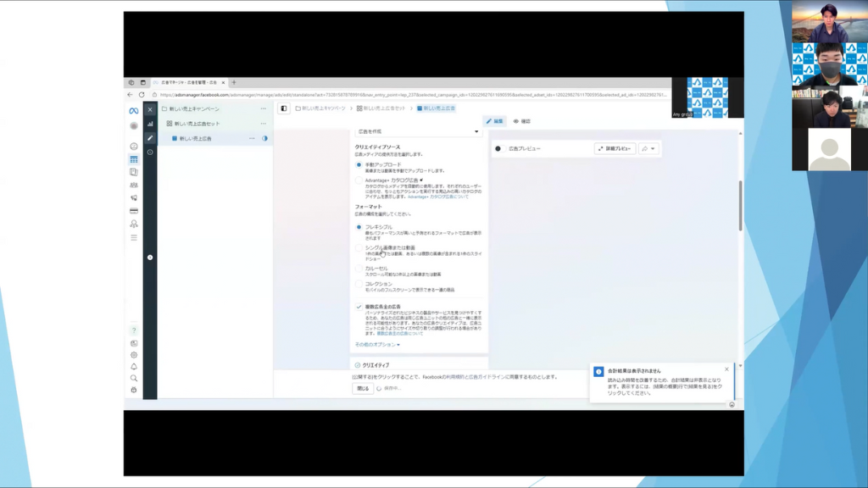The image size is (868, 488).
Task: Open All tools hamburger menu icon
Action: [133, 237]
